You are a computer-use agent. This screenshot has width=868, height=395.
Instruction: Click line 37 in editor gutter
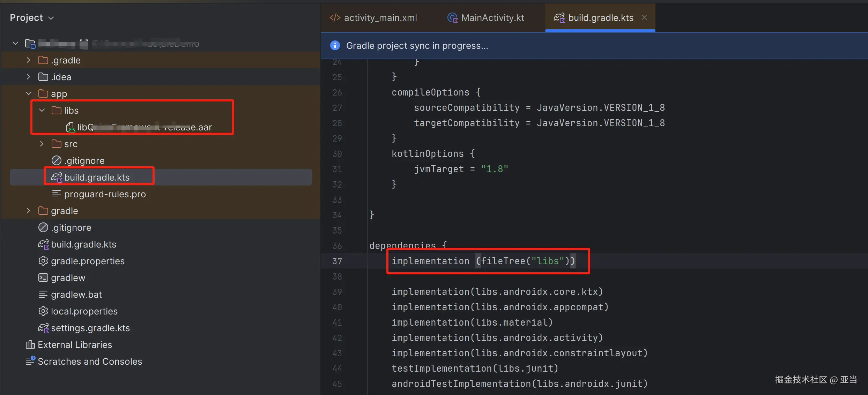tap(337, 261)
